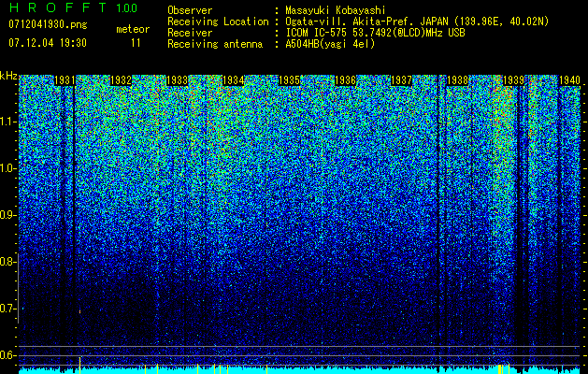Click the meteor count label
Screen dimensions: 588x374
pyautogui.click(x=133, y=29)
